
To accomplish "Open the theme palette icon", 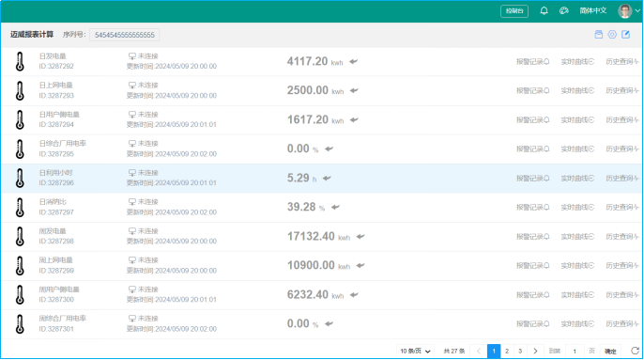I will click(x=564, y=10).
